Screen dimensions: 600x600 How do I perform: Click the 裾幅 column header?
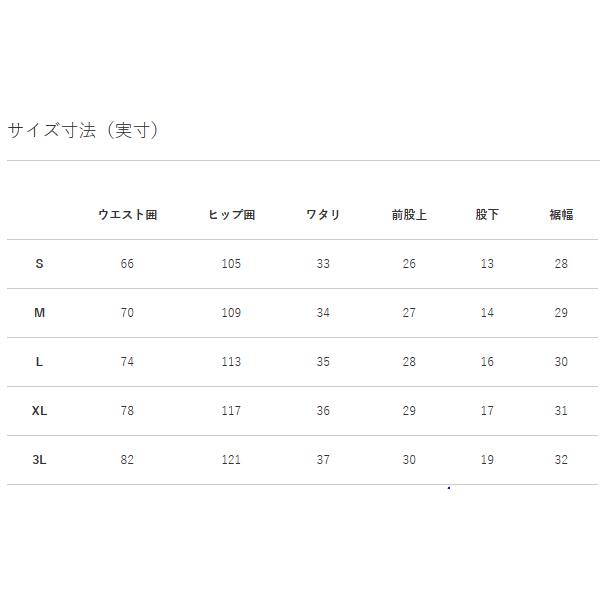561,215
